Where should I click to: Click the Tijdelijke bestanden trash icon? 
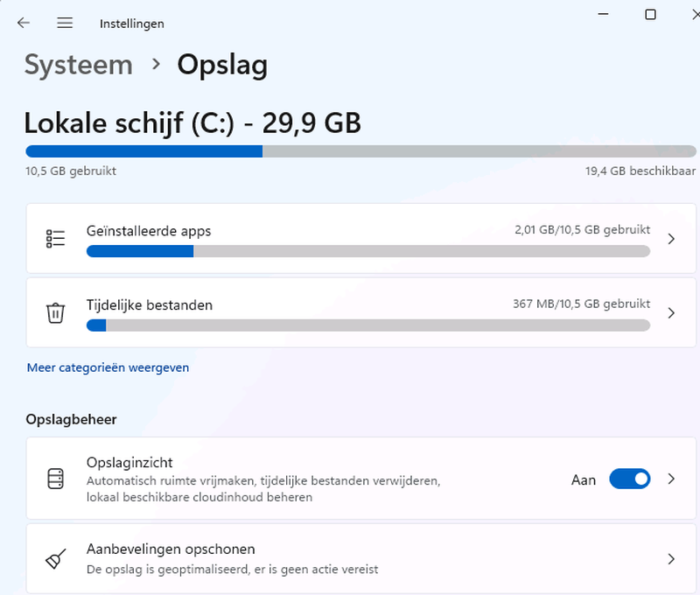click(x=55, y=312)
